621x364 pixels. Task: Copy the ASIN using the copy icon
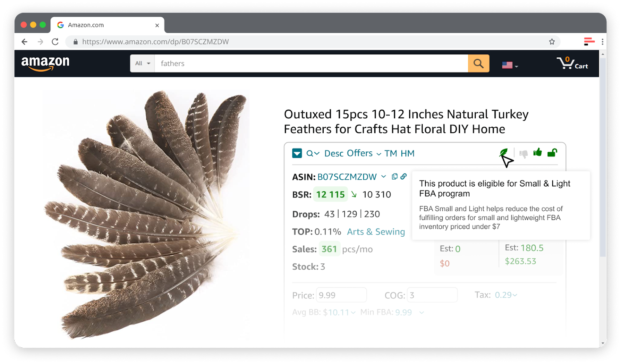coord(394,177)
